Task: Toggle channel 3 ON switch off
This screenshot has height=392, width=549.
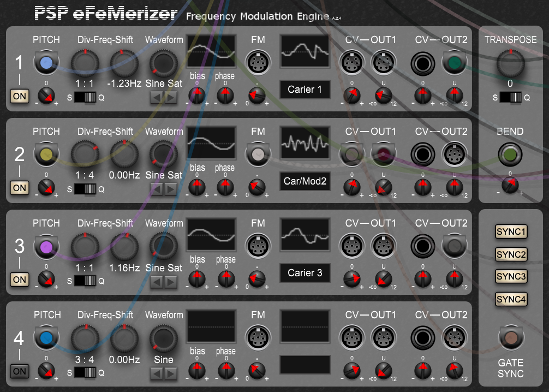Action: click(20, 280)
